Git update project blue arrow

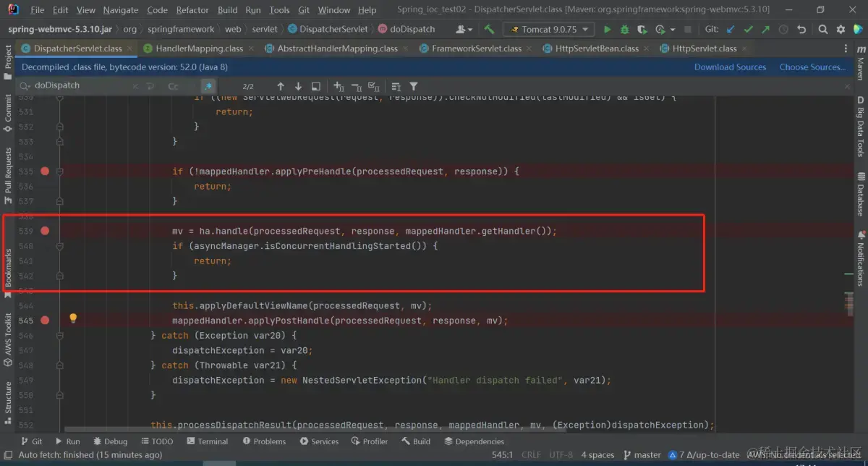coord(731,30)
